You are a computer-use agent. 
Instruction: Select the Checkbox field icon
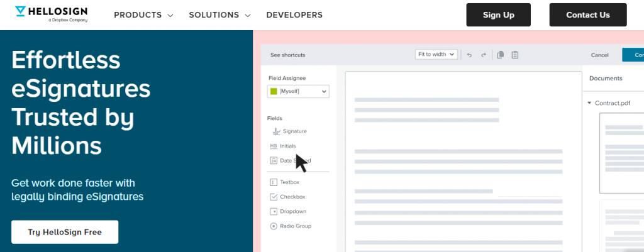coord(274,197)
